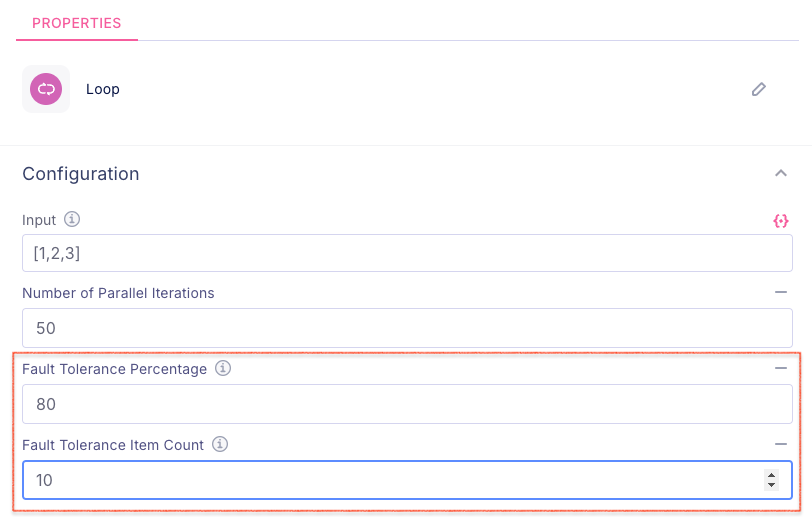Click the Parallel Iterations field showing 50

[407, 328]
